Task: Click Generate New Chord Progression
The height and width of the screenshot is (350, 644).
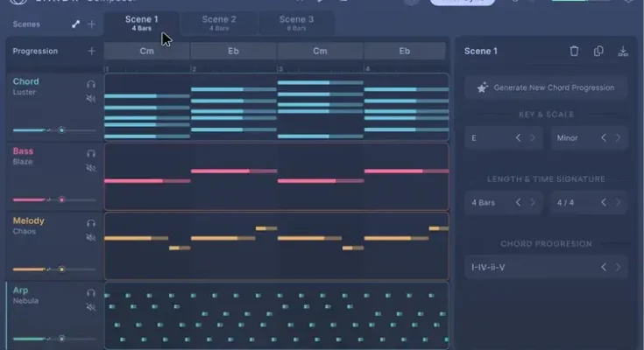Action: click(x=546, y=87)
